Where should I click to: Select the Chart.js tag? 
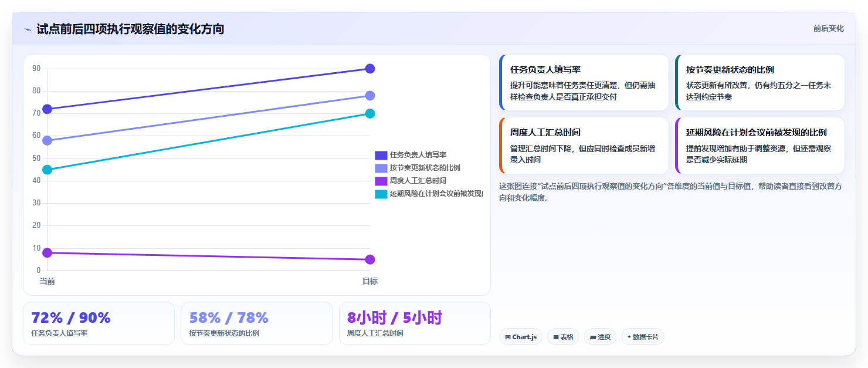(x=521, y=337)
